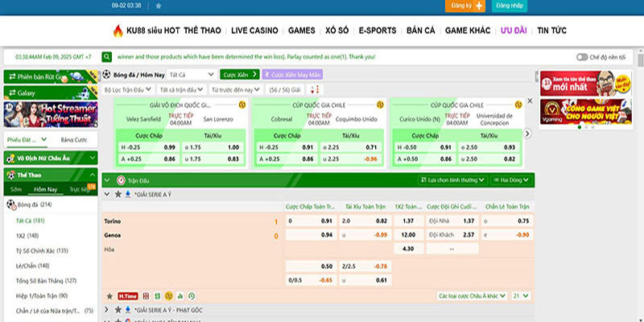Click the red H.Time icon under Torino match

pyautogui.click(x=127, y=296)
